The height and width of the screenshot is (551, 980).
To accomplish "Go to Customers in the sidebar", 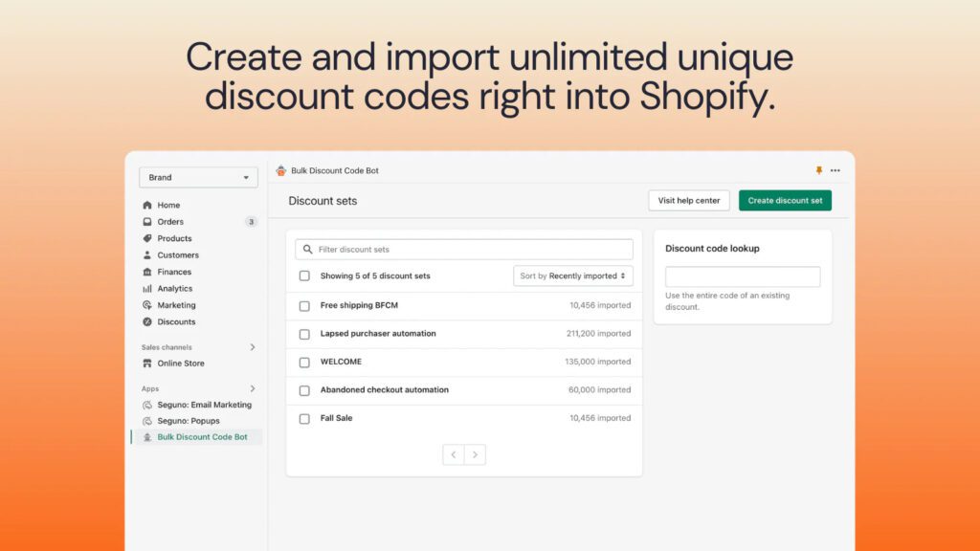I will 178,255.
